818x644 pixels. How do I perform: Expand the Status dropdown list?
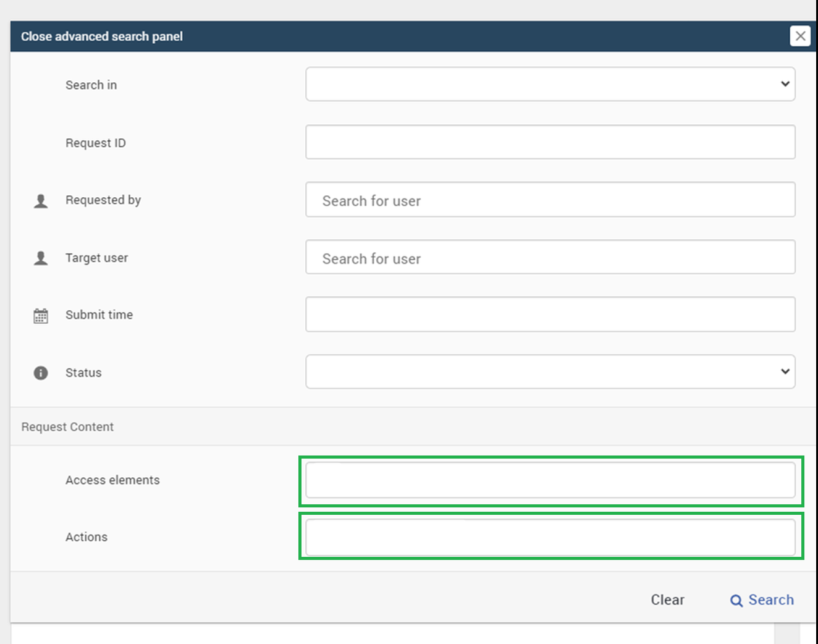(x=550, y=371)
